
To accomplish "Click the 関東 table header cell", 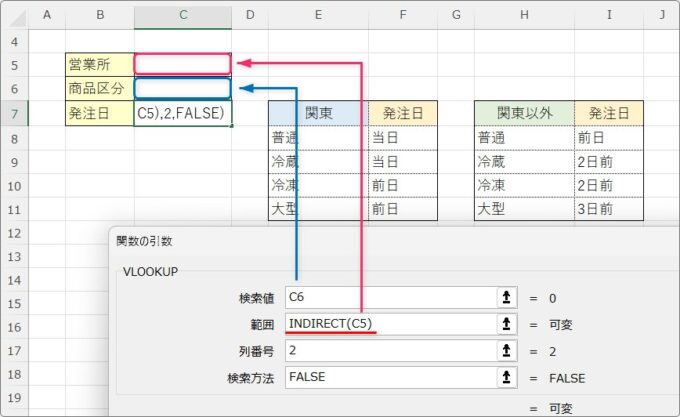I will pyautogui.click(x=318, y=113).
